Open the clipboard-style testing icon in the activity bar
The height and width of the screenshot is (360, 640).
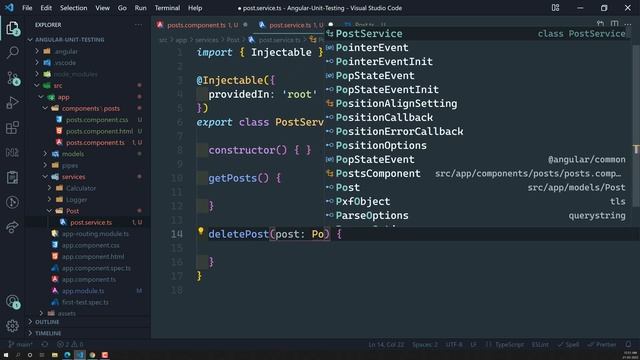point(12,178)
